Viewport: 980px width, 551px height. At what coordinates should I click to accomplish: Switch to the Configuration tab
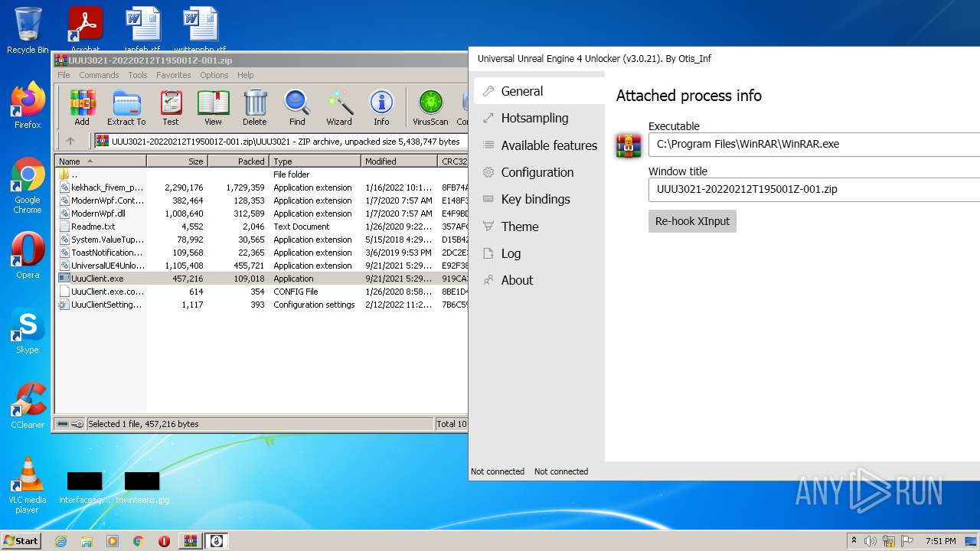coord(539,172)
